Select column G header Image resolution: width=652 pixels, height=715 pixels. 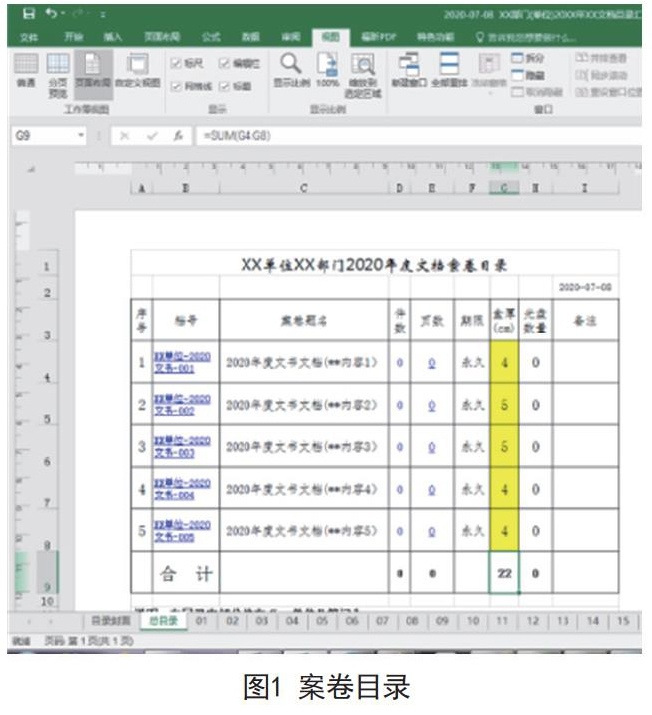point(504,188)
